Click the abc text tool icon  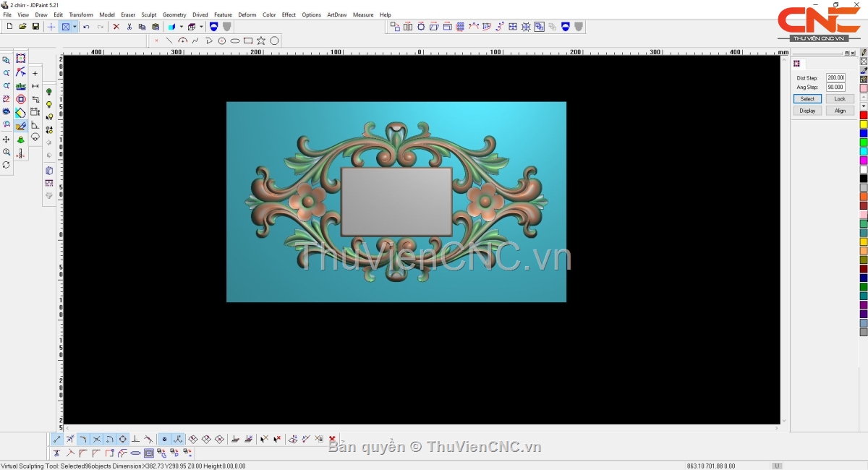20,86
